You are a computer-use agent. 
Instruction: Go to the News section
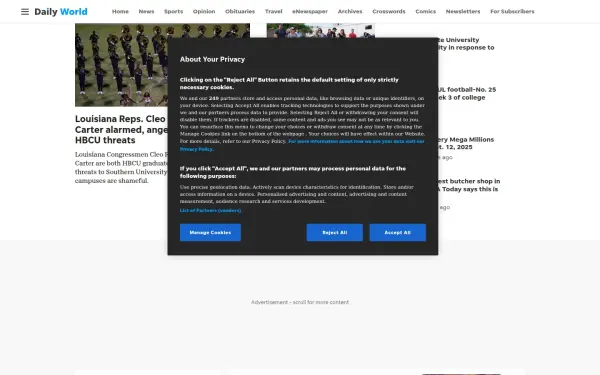tap(146, 11)
